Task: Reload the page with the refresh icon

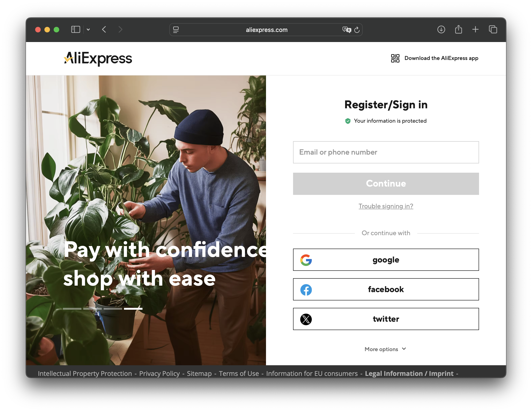Action: (x=357, y=30)
